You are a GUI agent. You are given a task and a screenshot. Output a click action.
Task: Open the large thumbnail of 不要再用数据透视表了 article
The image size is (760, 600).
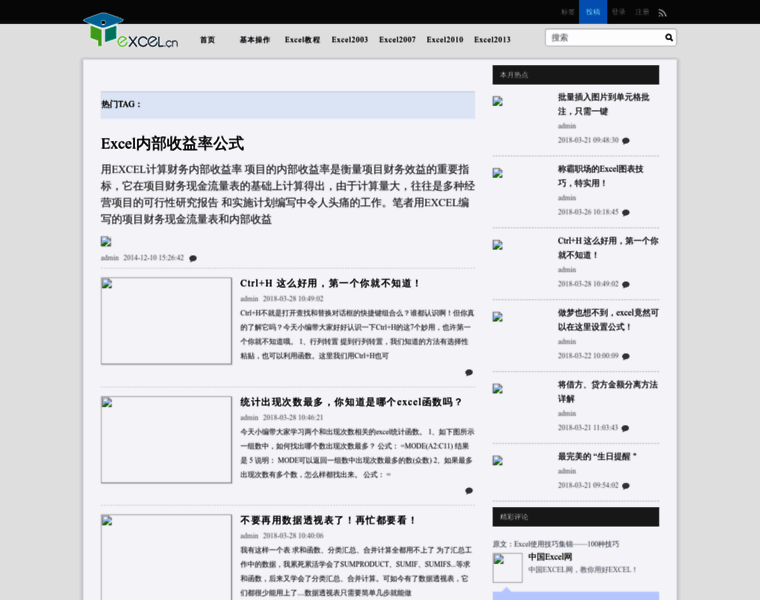coord(166,557)
